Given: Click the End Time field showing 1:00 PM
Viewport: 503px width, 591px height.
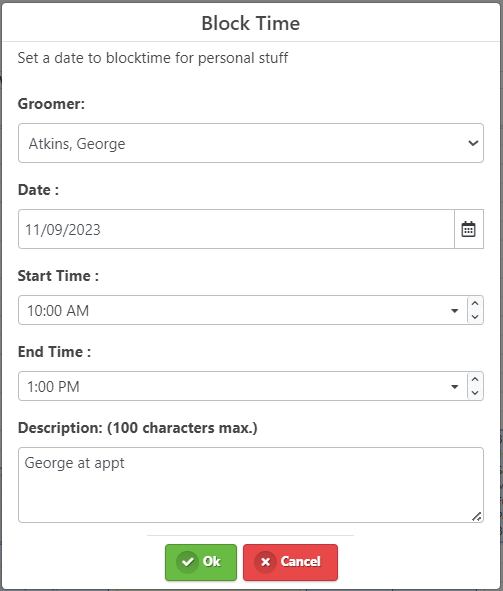Looking at the screenshot, I should pyautogui.click(x=234, y=386).
